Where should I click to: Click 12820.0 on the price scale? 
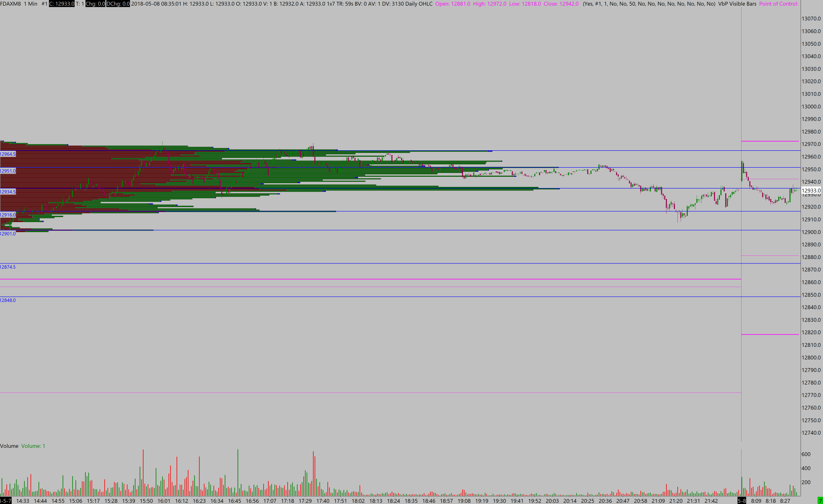click(811, 332)
